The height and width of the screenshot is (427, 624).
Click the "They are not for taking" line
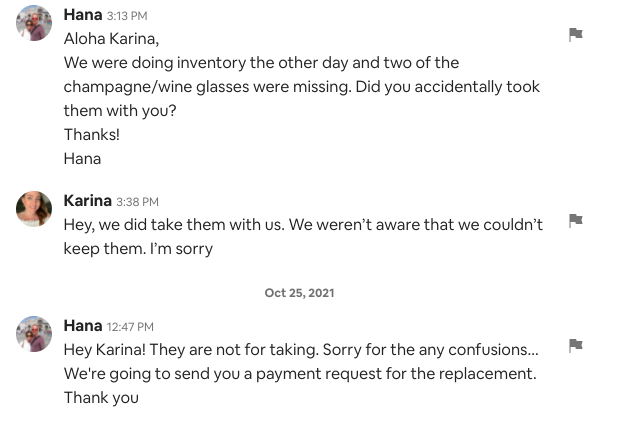point(301,350)
